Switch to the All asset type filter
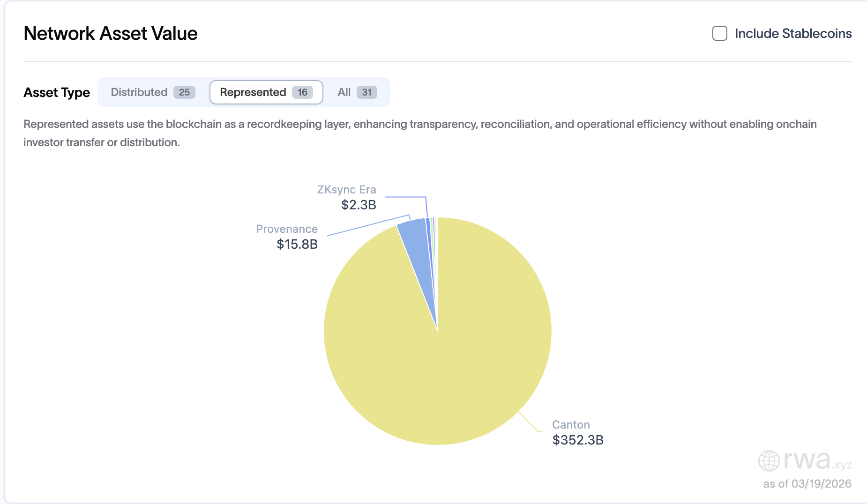Screen dimensions: 867x504 pyautogui.click(x=344, y=92)
